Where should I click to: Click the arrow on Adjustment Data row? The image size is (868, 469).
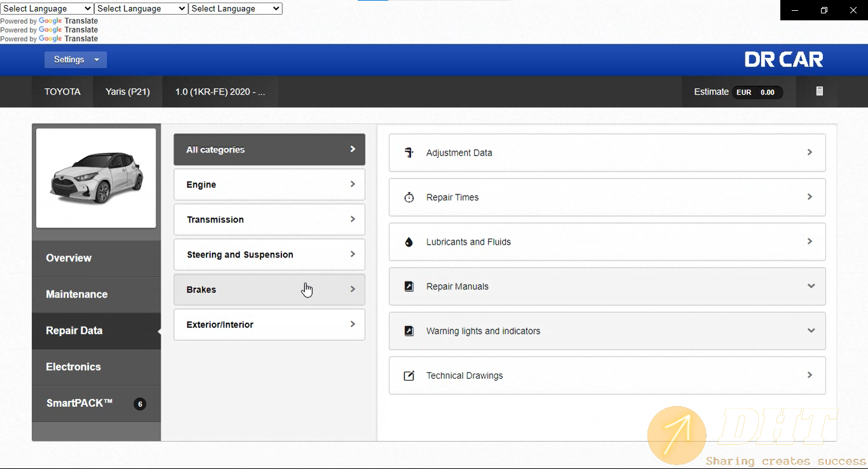pyautogui.click(x=810, y=153)
